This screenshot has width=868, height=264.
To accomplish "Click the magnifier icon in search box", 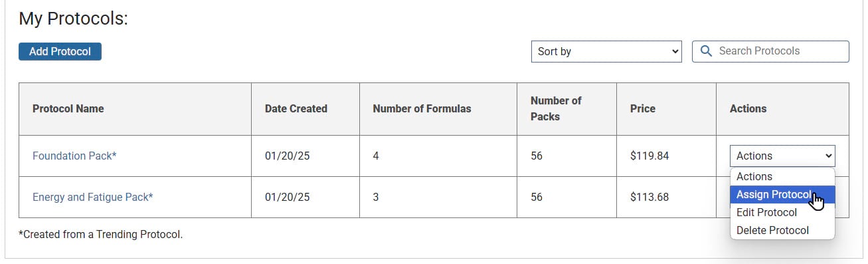I will (707, 51).
